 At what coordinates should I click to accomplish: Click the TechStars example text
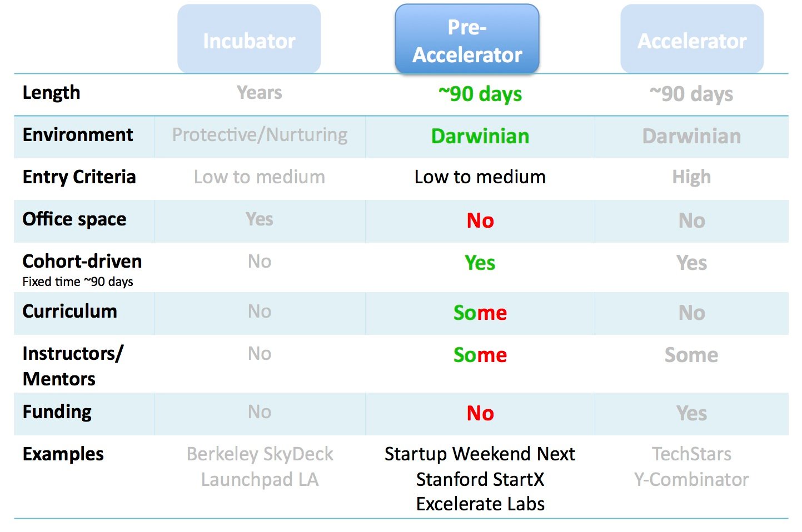tap(691, 454)
